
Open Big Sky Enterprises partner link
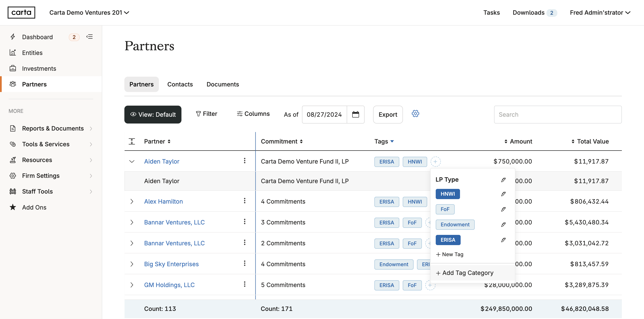(171, 264)
